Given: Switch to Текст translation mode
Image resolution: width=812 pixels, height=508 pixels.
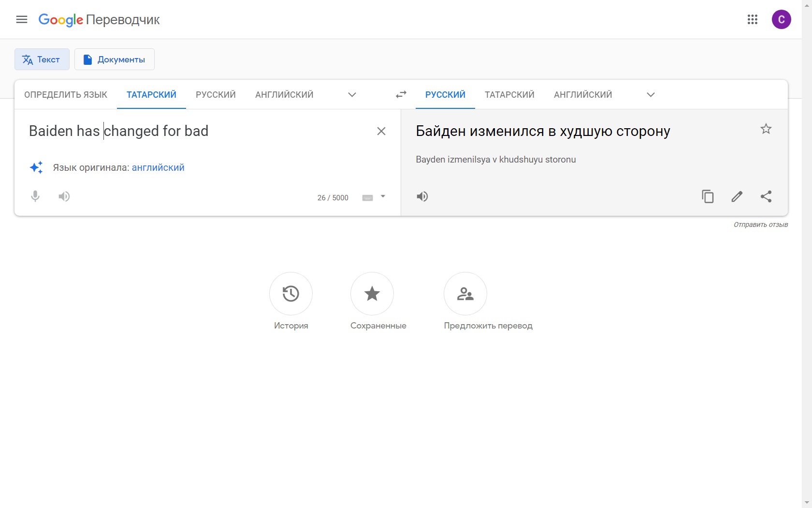Looking at the screenshot, I should (x=42, y=60).
